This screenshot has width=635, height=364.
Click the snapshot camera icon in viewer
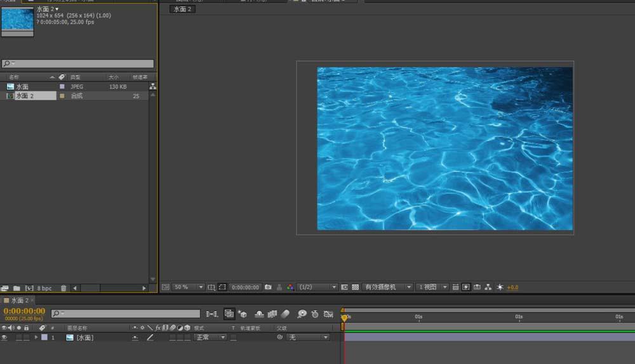pos(269,287)
